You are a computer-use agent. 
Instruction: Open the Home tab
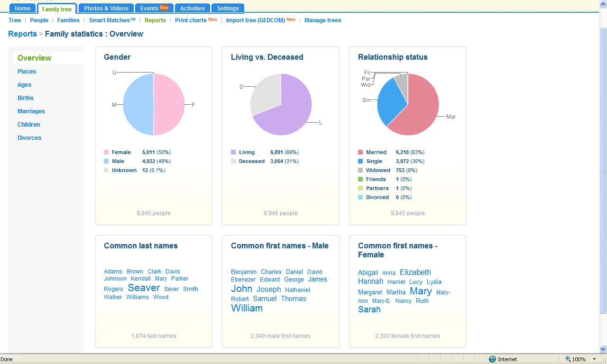(22, 8)
